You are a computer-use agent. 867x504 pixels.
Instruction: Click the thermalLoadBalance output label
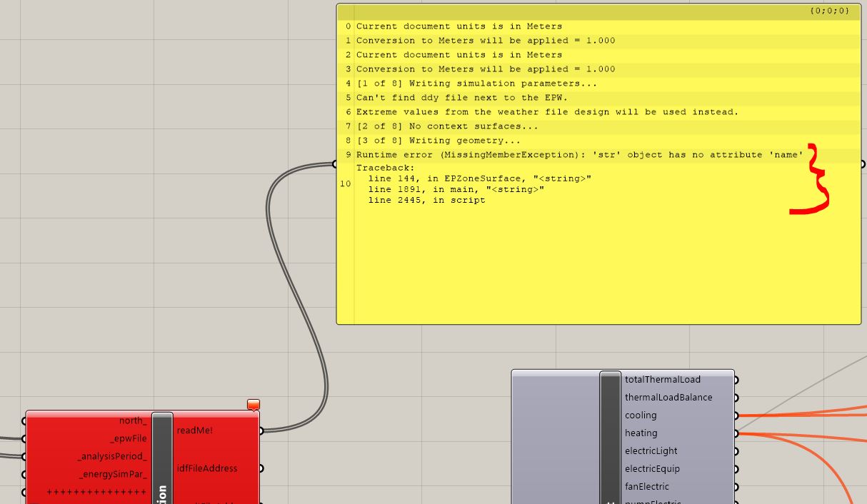[668, 397]
